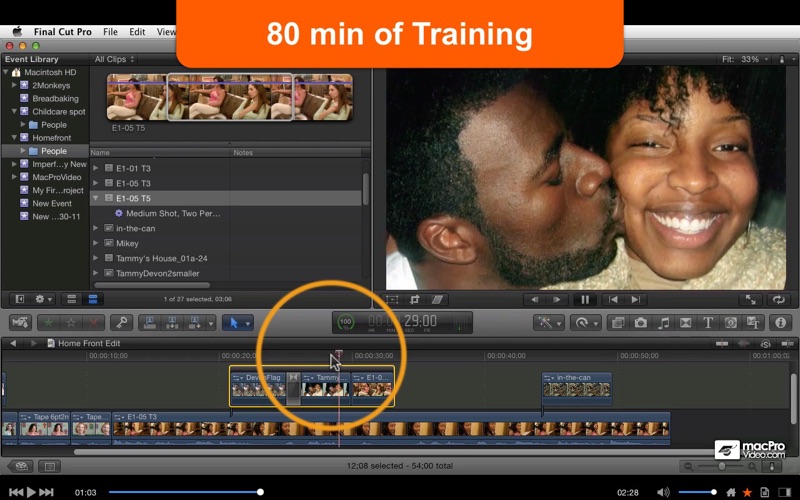Adjust the timeline zoom slider
The image size is (800, 500).
(x=721, y=466)
